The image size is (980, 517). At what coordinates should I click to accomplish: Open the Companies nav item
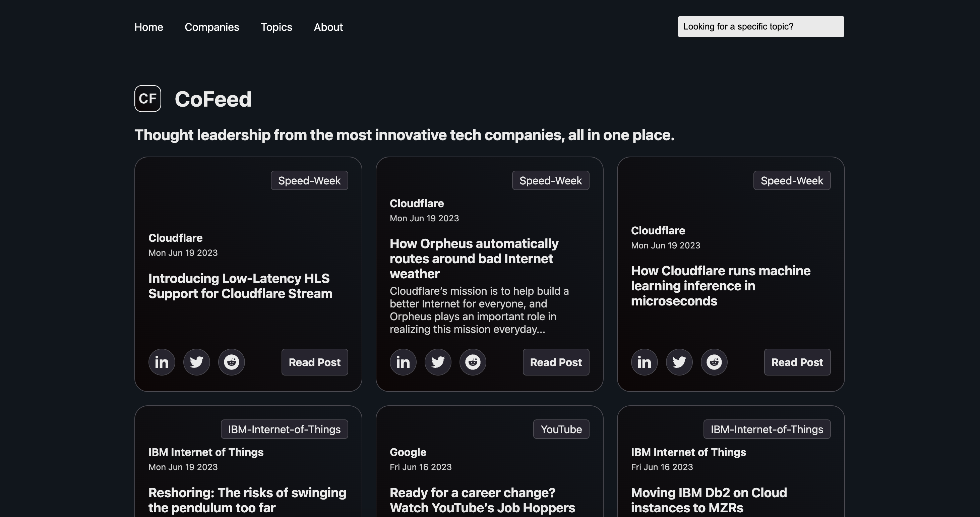[x=212, y=27]
